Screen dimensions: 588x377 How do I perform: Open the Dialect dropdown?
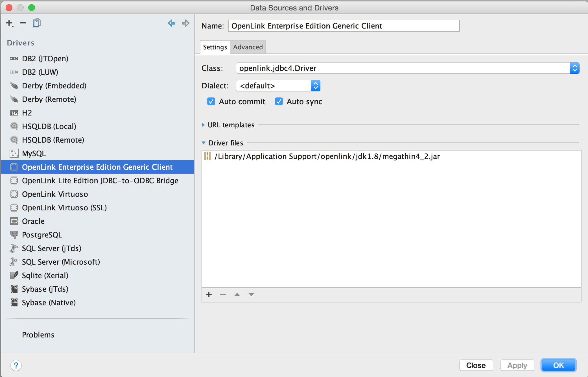point(316,86)
